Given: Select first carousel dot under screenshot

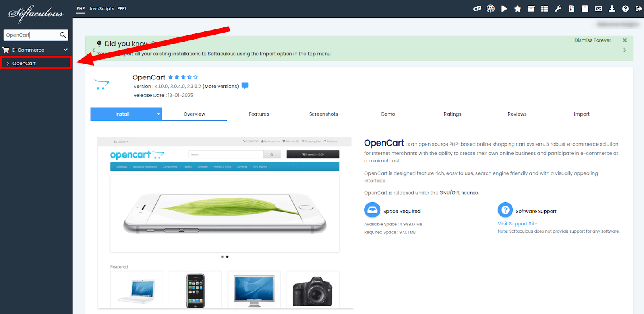Looking at the screenshot, I should point(222,256).
